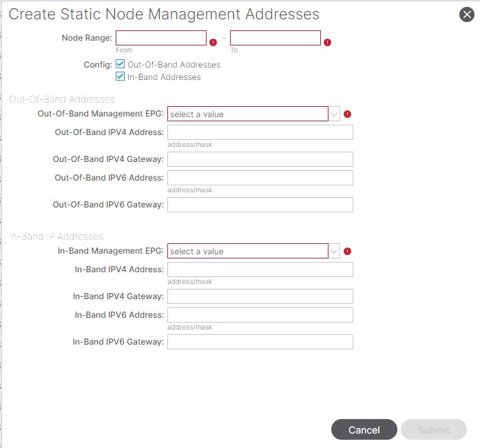480x448 pixels.
Task: Click the Out-Of-Band IPV4 Gateway field
Action: pos(260,159)
